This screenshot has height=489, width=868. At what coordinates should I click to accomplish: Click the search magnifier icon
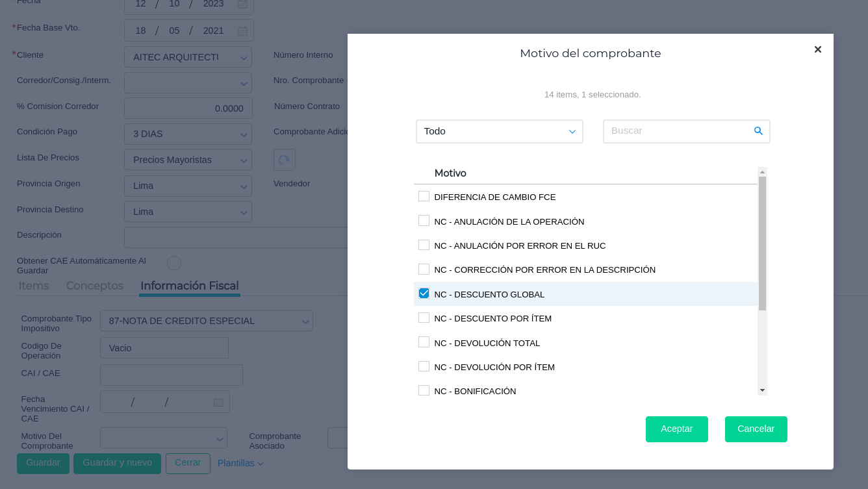[x=758, y=131]
